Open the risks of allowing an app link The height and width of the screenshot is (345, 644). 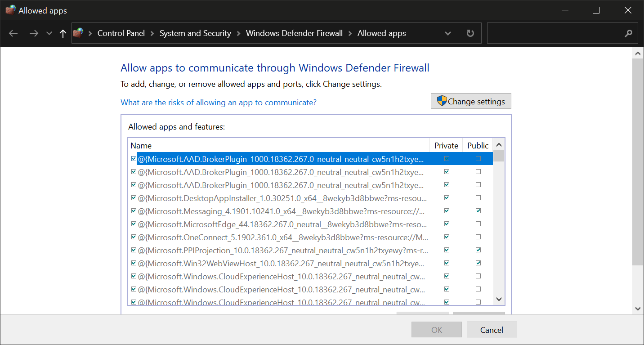click(x=219, y=103)
